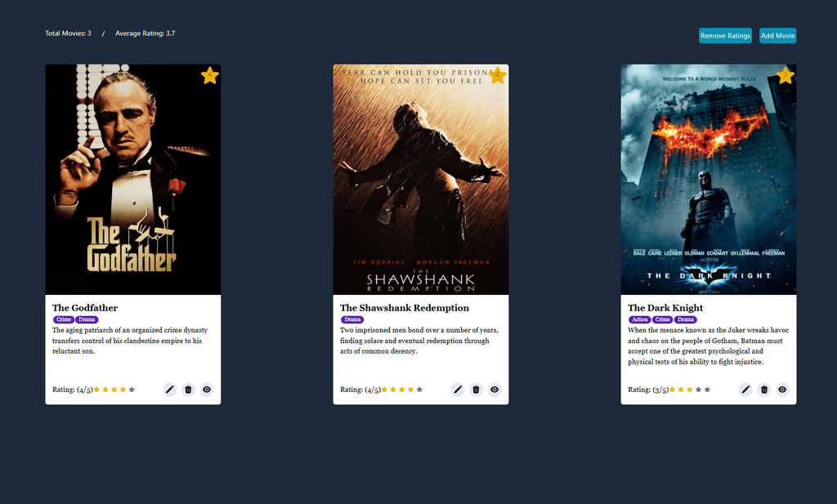This screenshot has width=837, height=504.
Task: Rate The Shawshank Redemption three stars
Action: [x=402, y=390]
